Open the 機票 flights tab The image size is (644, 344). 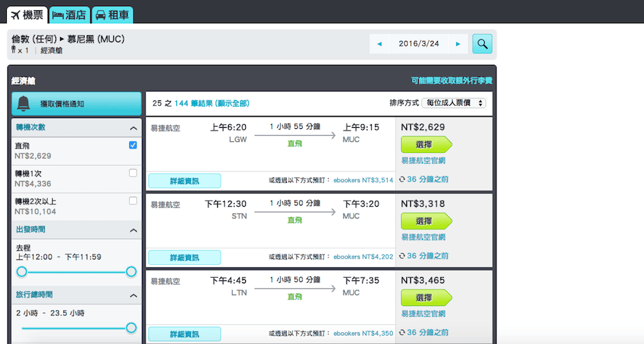coord(27,15)
